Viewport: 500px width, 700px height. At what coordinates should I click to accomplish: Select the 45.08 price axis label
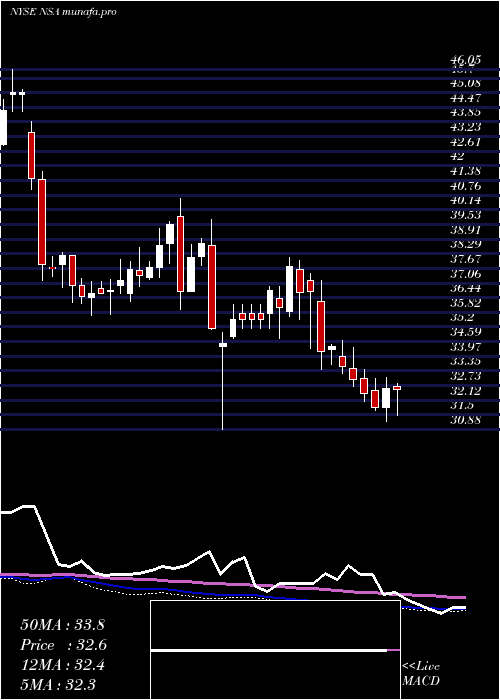pos(465,83)
